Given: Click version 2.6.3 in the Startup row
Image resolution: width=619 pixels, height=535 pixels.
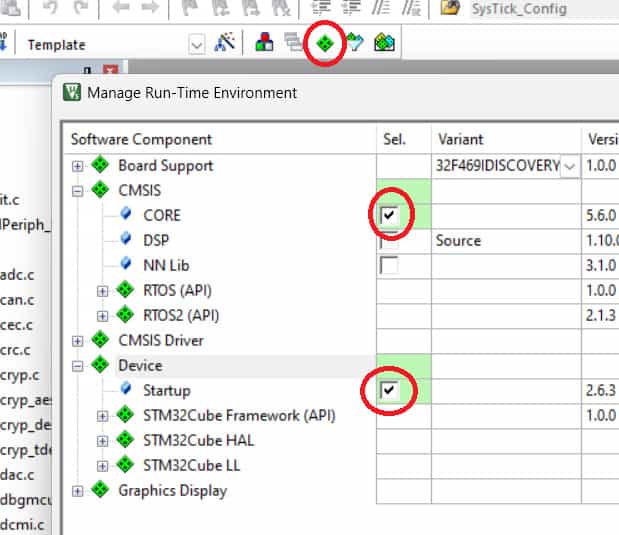Looking at the screenshot, I should pos(601,390).
